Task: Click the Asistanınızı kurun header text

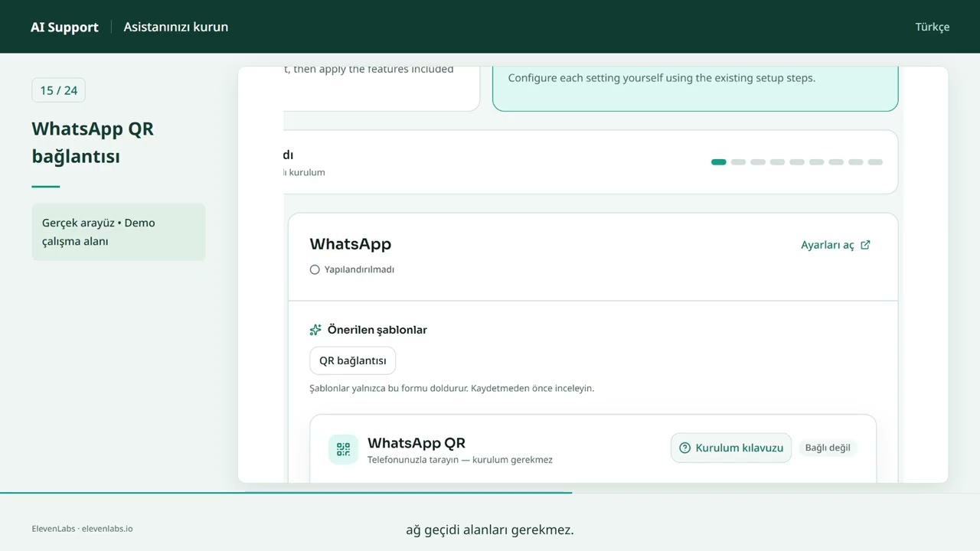Action: [x=176, y=27]
